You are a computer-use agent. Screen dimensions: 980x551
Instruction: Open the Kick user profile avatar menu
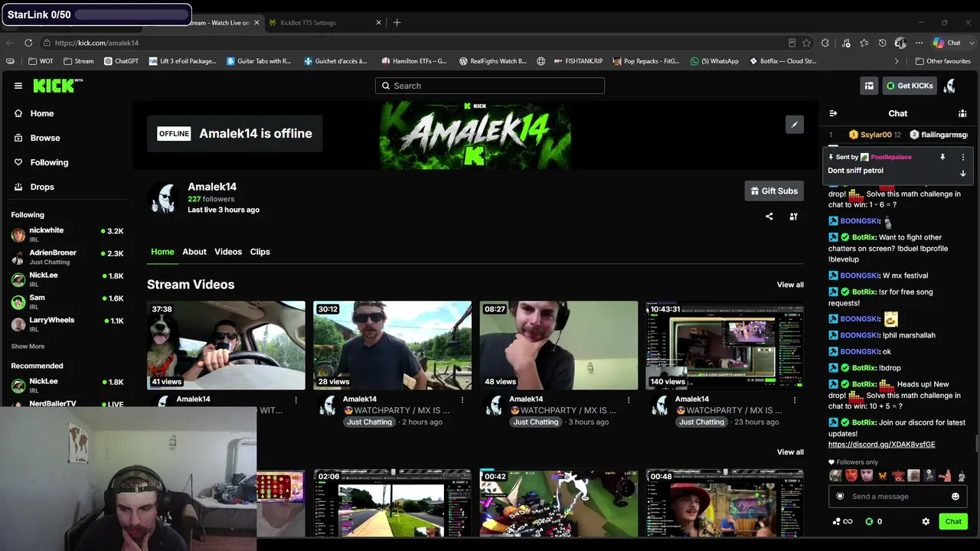click(x=949, y=86)
